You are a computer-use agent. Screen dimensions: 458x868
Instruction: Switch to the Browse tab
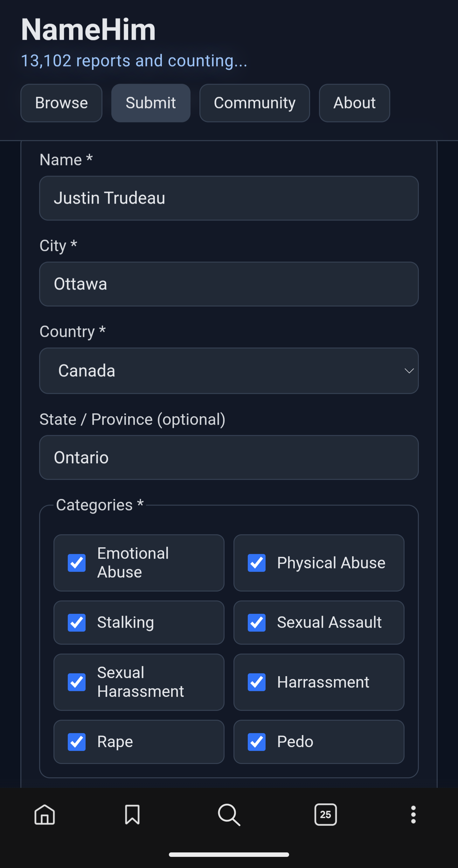(61, 103)
